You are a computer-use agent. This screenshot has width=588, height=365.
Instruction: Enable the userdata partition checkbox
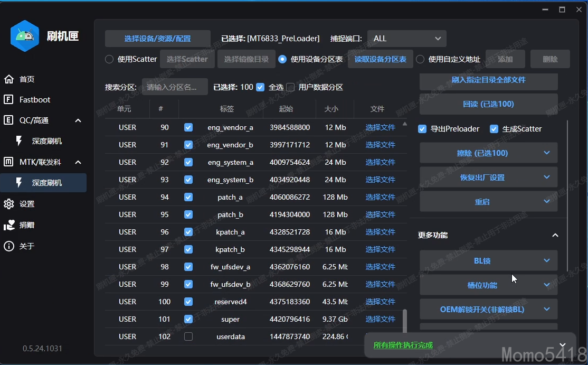188,336
